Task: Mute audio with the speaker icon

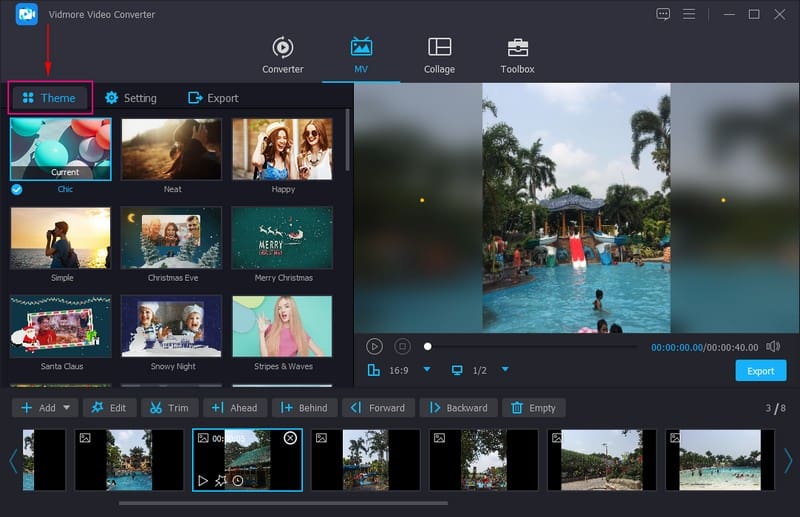Action: click(x=772, y=346)
